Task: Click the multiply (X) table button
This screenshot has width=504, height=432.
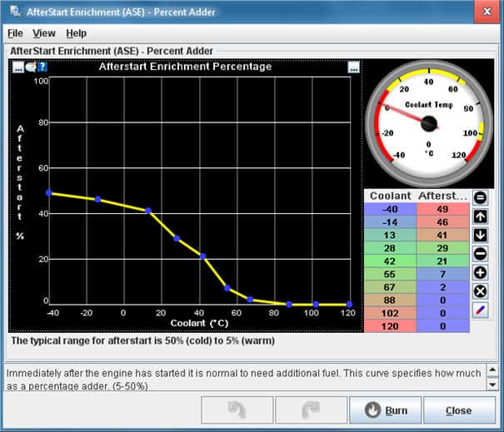Action: pyautogui.click(x=480, y=291)
